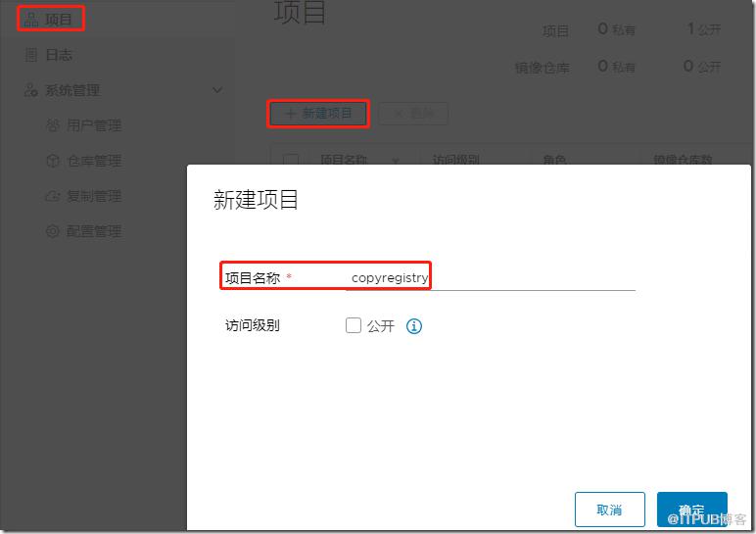
Task: Click the 角色 column header
Action: (x=554, y=159)
